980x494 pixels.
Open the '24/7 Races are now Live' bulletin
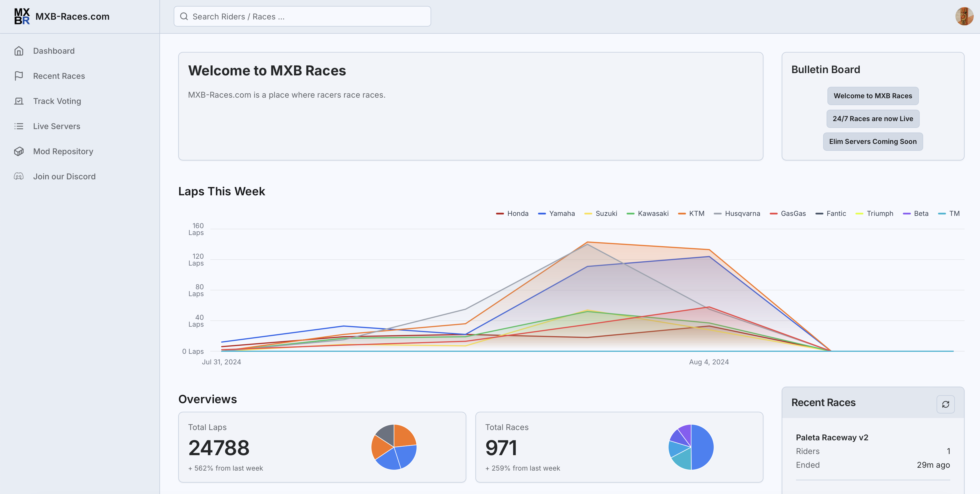(x=873, y=119)
